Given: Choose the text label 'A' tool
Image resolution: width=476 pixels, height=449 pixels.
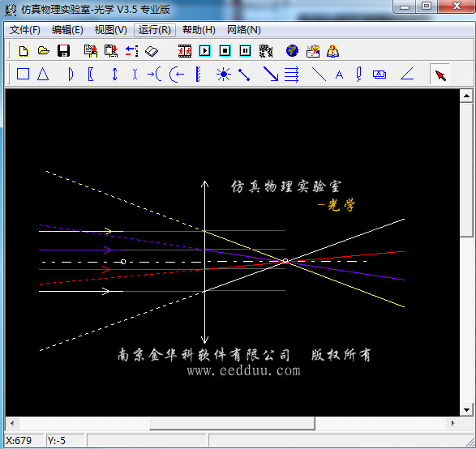Looking at the screenshot, I should (x=340, y=75).
